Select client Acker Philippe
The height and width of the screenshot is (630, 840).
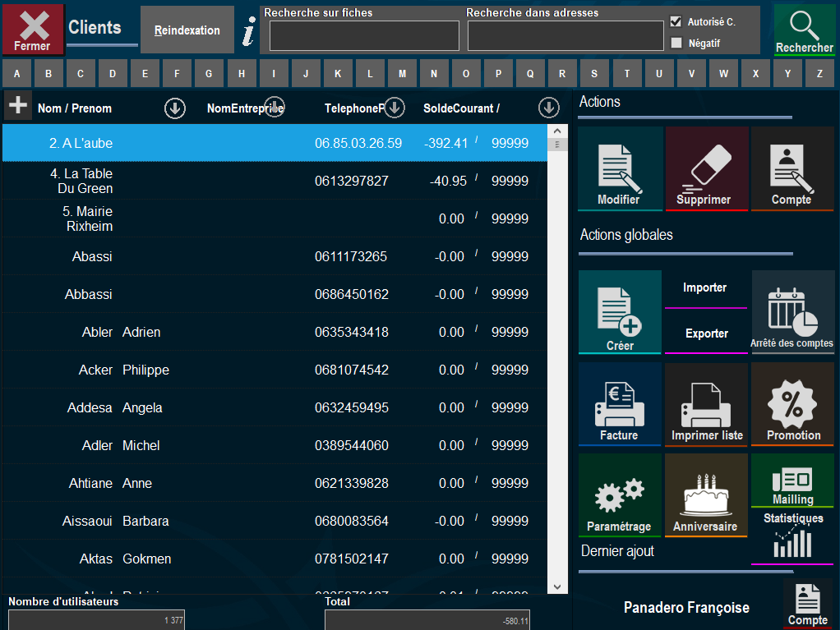[275, 370]
